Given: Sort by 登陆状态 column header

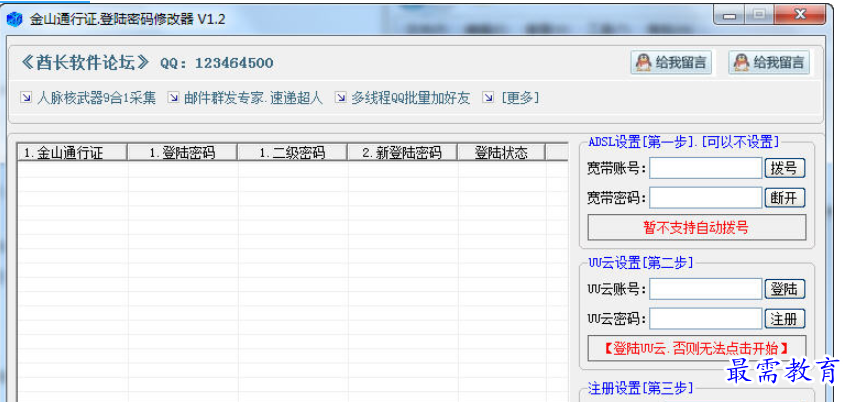Looking at the screenshot, I should click(x=501, y=153).
